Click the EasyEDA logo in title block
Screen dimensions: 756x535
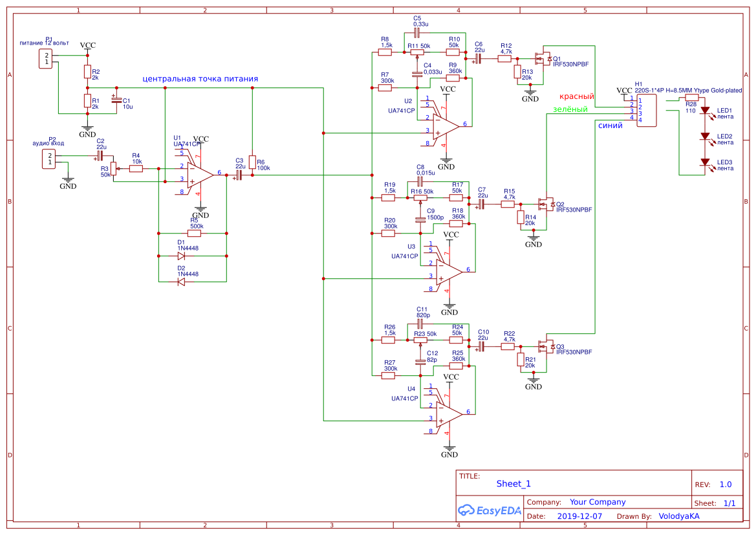pyautogui.click(x=489, y=510)
